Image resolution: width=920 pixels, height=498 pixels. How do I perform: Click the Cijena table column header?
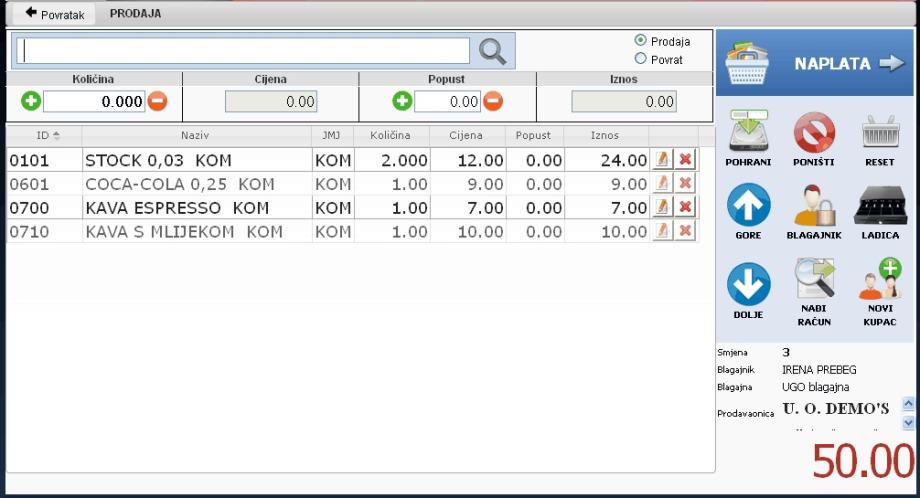click(x=466, y=135)
